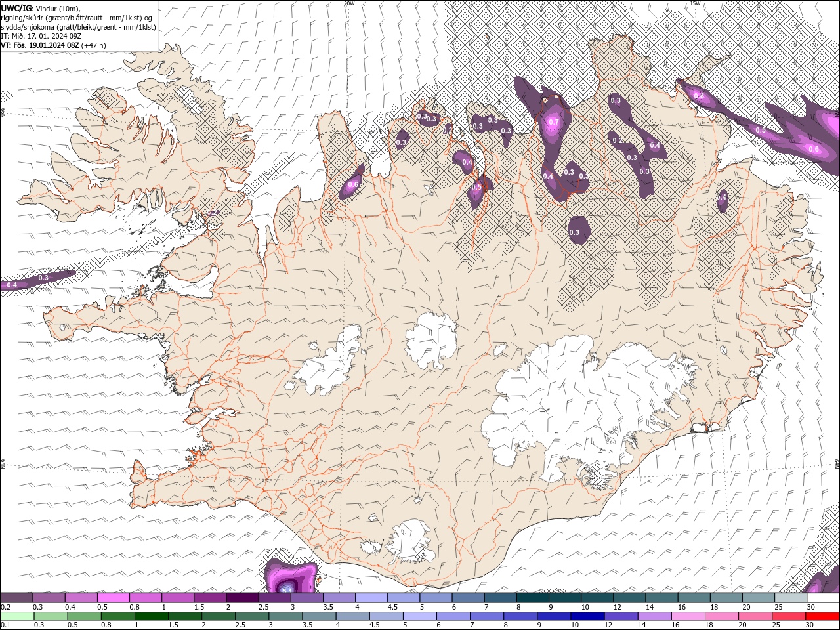Select the upper legend lavender swatch labeled 4
Image resolution: width=840 pixels, height=630 pixels.
pos(371,598)
